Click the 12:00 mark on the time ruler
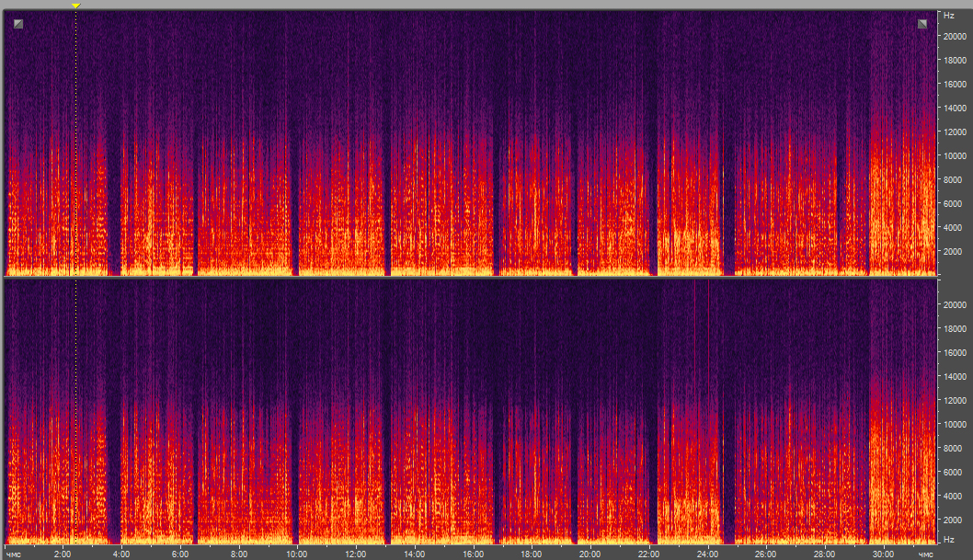This screenshot has width=973, height=560. click(x=356, y=554)
